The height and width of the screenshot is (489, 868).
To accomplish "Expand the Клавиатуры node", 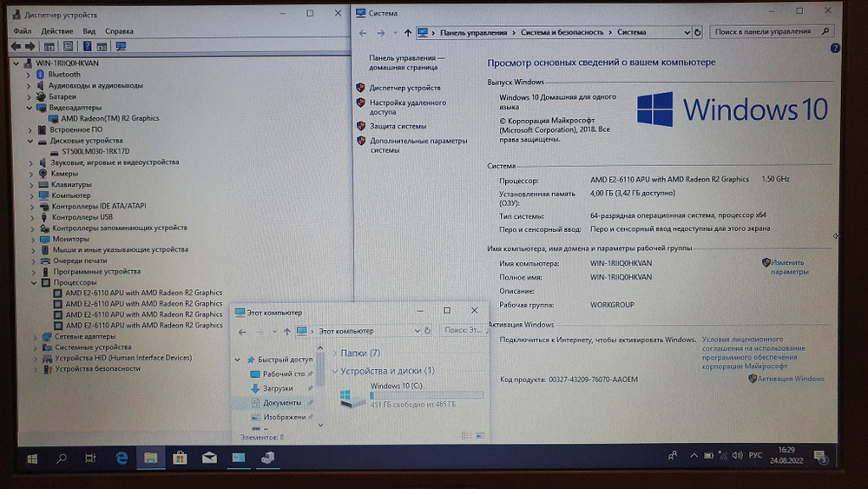I will tap(31, 184).
